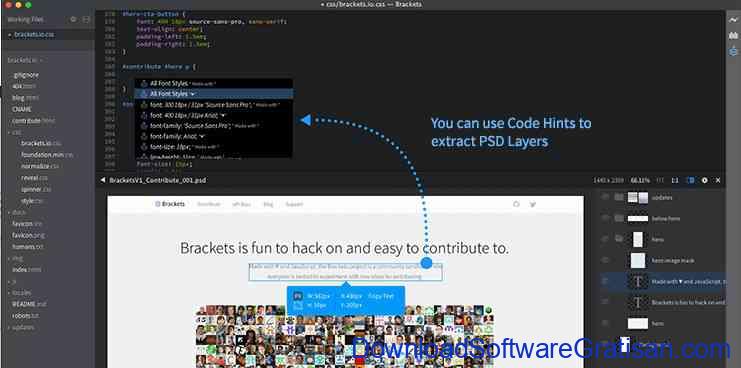The image size is (741, 368).
Task: Click the Support link in mockup navbar
Action: pyautogui.click(x=294, y=204)
